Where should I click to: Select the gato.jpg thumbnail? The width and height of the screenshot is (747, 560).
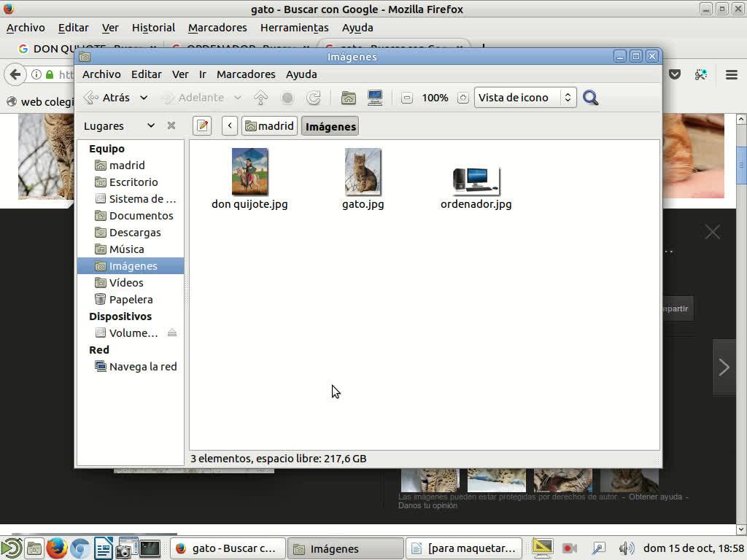coord(363,172)
